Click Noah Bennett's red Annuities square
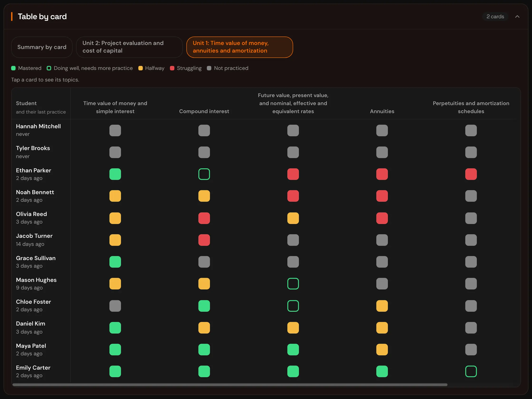Image resolution: width=532 pixels, height=399 pixels. [x=382, y=196]
